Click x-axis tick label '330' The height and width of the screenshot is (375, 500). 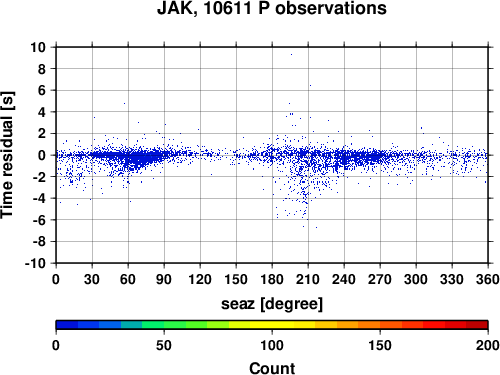point(452,279)
